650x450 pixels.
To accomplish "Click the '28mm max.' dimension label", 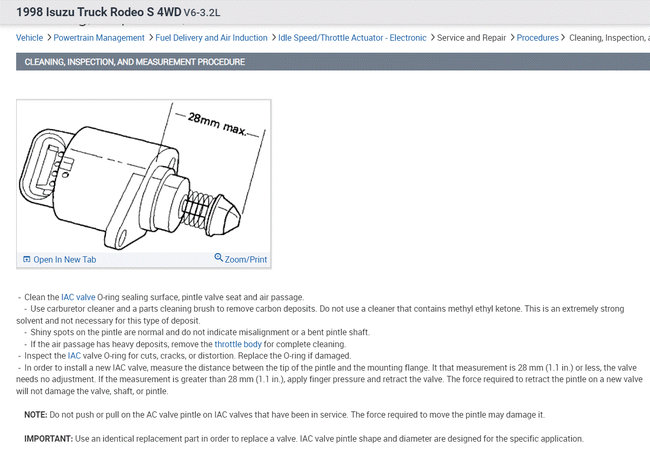I will pos(217,123).
